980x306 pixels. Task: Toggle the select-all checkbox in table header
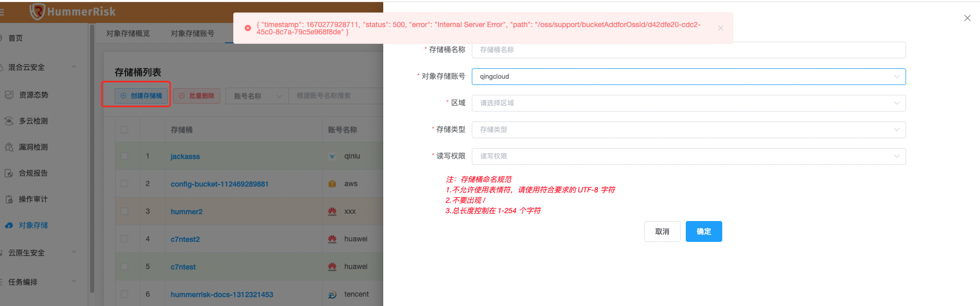(x=124, y=130)
